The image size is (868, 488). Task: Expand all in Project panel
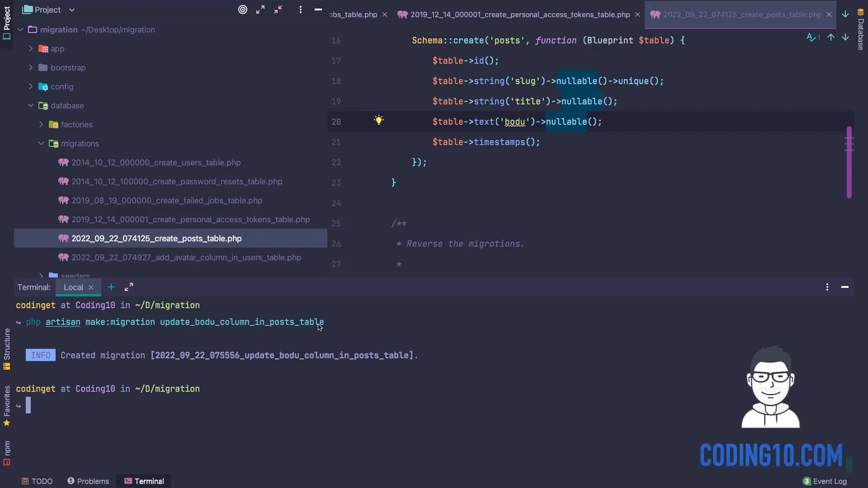point(260,9)
